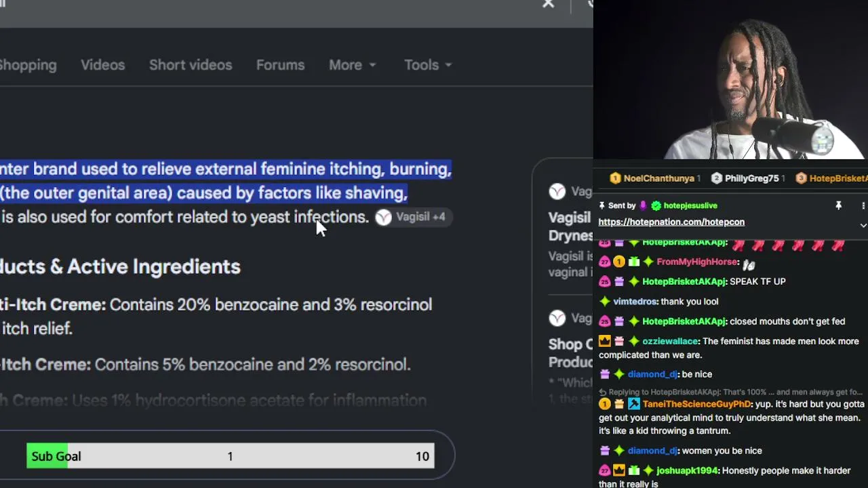Click HotepBrisketAKApj on closed mouths message
Viewport: 868px width, 488px height.
point(684,321)
